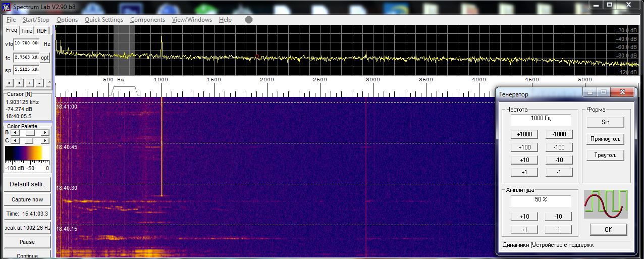
Task: Select the Прямоугол. waveform shape
Action: coord(605,139)
